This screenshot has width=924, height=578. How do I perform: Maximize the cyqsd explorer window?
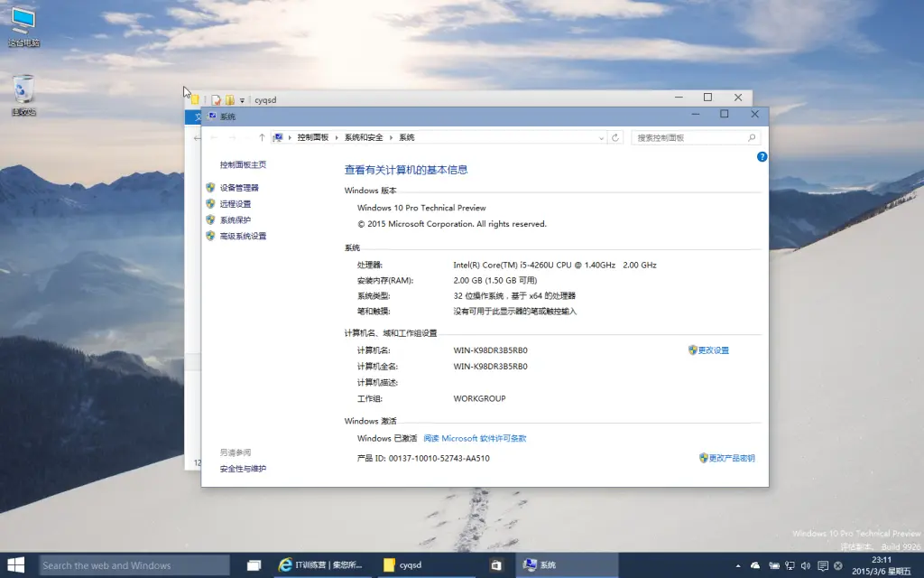[707, 98]
